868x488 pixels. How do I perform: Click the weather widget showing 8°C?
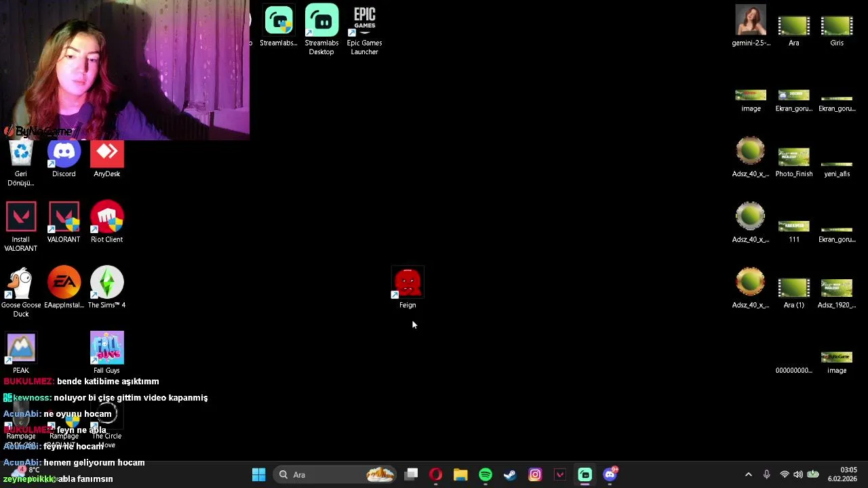click(x=26, y=472)
